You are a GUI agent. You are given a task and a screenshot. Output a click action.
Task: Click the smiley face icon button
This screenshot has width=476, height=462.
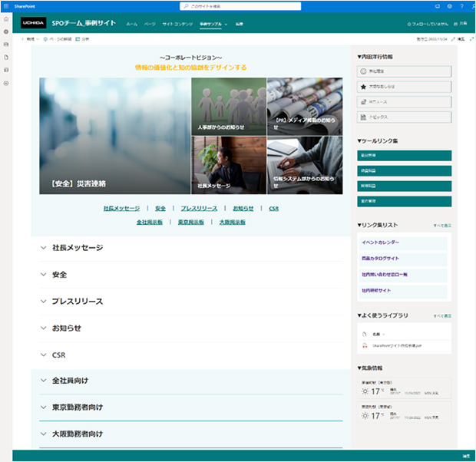[363, 71]
